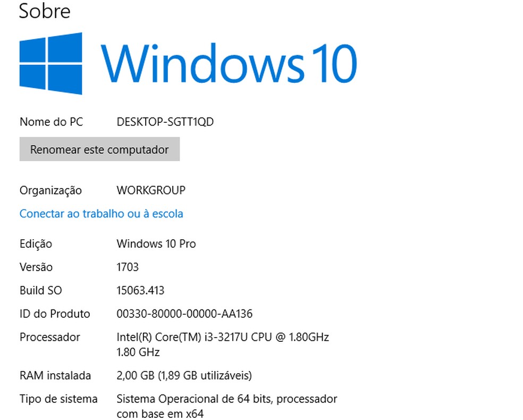523x420 pixels.
Task: Select the 2,00 GB RAM value
Action: 184,375
